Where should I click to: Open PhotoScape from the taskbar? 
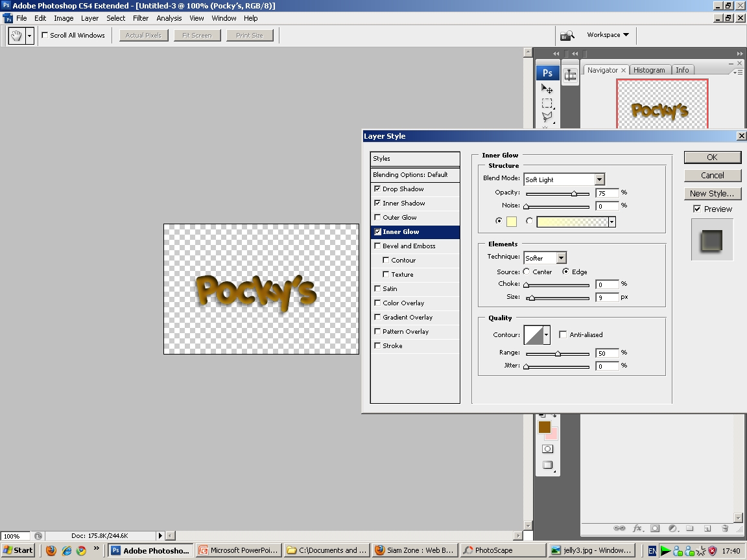click(x=503, y=550)
